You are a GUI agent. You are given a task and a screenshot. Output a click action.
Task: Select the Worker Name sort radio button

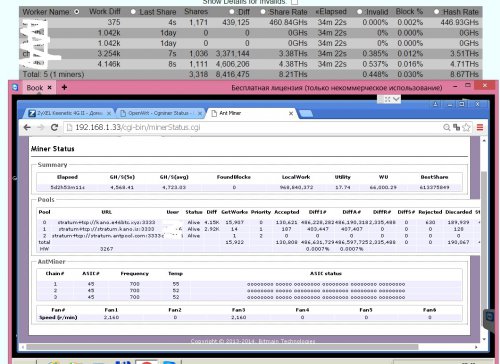(x=77, y=12)
